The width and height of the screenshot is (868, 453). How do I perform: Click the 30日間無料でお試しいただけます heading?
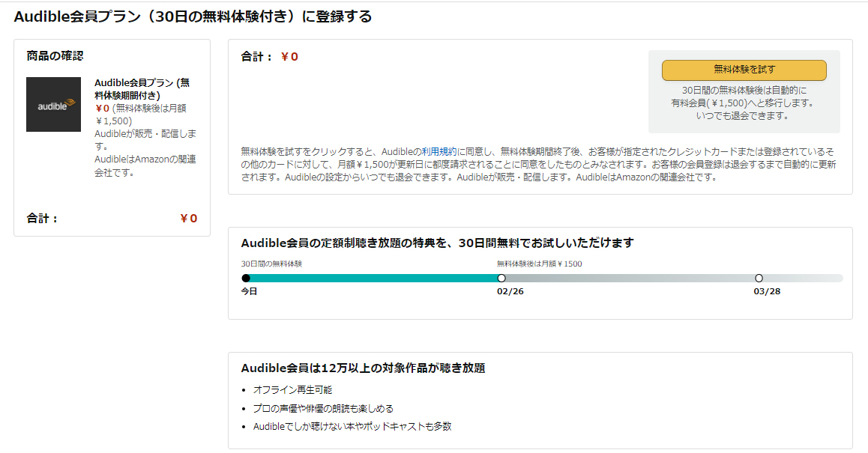click(437, 243)
